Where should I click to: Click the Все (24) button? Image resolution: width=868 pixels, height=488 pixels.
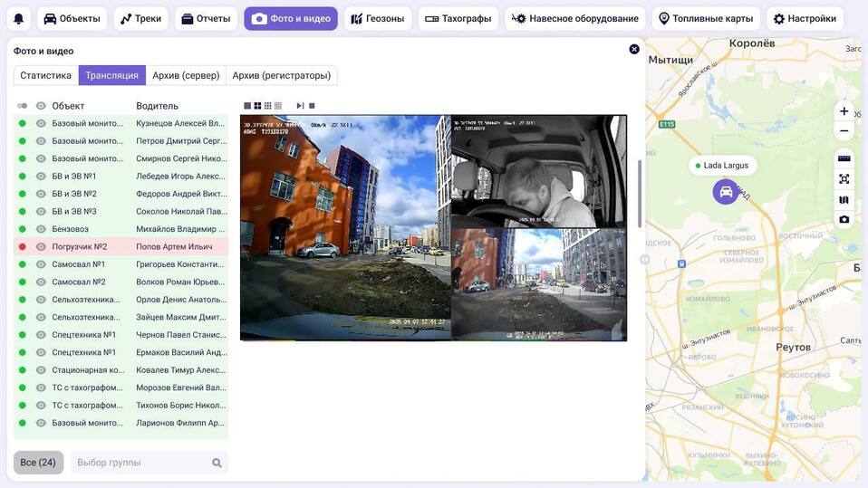[38, 463]
